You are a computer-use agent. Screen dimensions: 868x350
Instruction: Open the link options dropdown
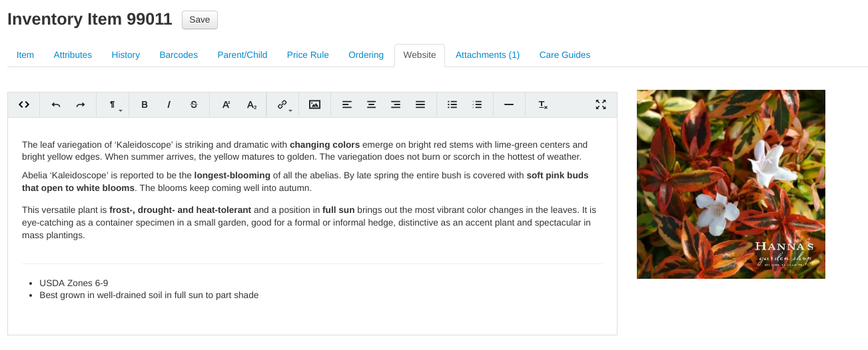pos(284,104)
